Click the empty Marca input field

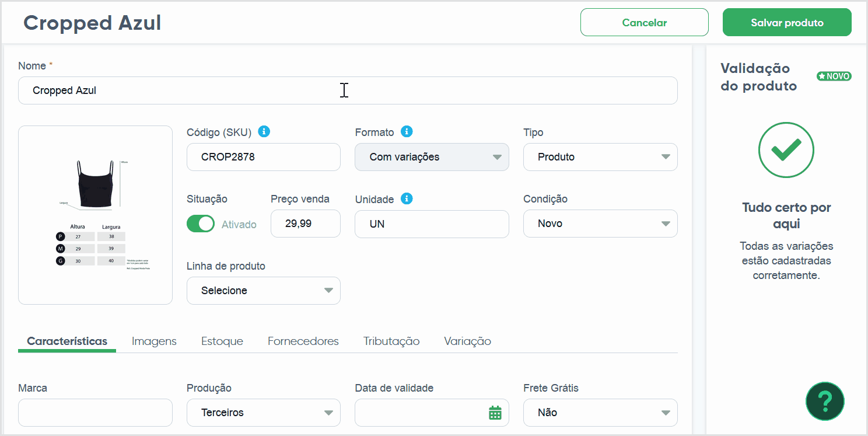(95, 413)
